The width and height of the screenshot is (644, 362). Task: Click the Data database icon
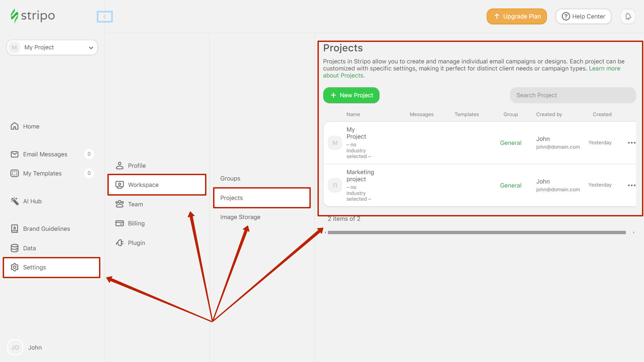(14, 248)
